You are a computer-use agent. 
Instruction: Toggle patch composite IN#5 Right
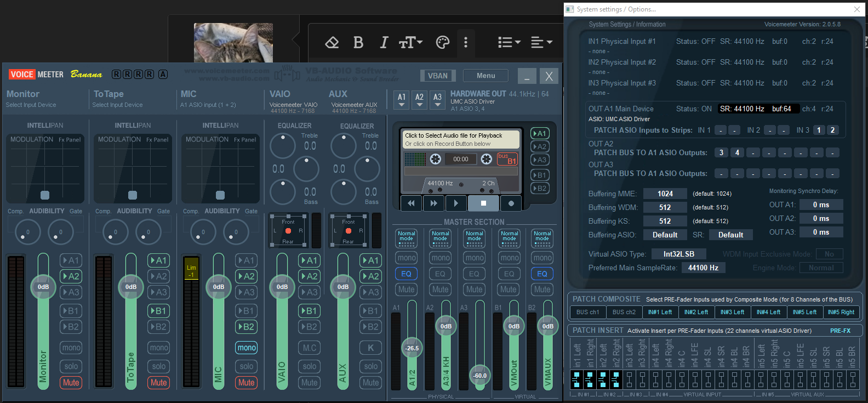tap(841, 312)
